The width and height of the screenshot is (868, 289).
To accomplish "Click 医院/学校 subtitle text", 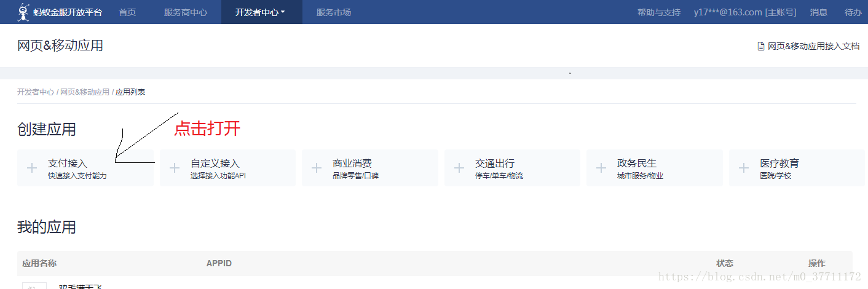I will click(776, 176).
